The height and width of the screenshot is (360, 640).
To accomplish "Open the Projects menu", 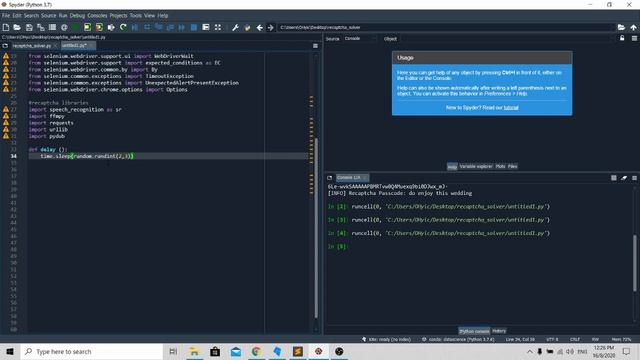I will pyautogui.click(x=118, y=16).
